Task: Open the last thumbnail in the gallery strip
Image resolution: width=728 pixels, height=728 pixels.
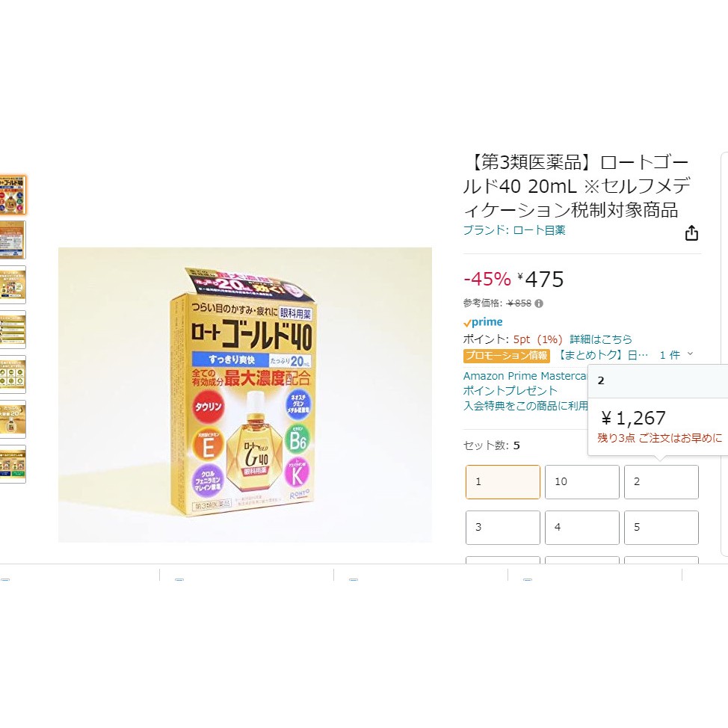Action: pos(13,464)
